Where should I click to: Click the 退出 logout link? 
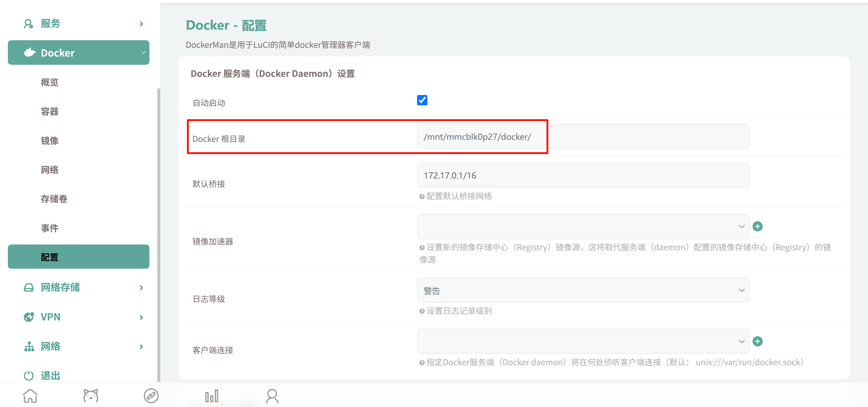[51, 375]
